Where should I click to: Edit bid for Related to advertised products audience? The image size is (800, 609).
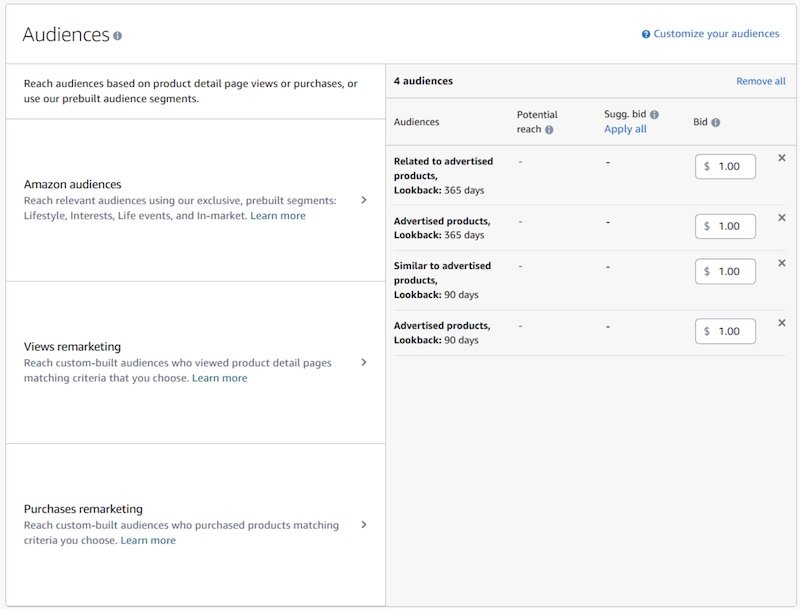click(x=725, y=167)
